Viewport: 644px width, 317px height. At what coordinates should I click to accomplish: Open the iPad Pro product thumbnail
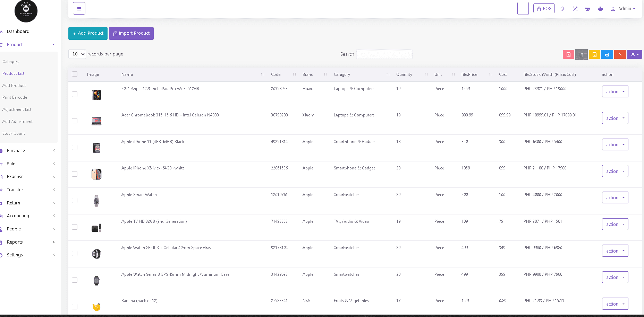tap(96, 95)
